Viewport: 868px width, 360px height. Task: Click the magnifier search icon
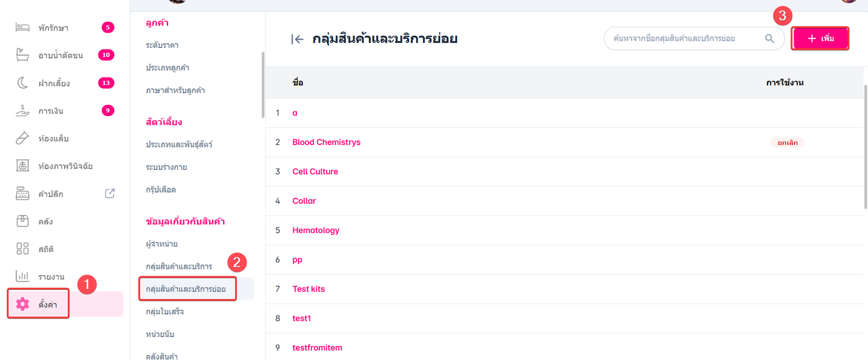[769, 38]
